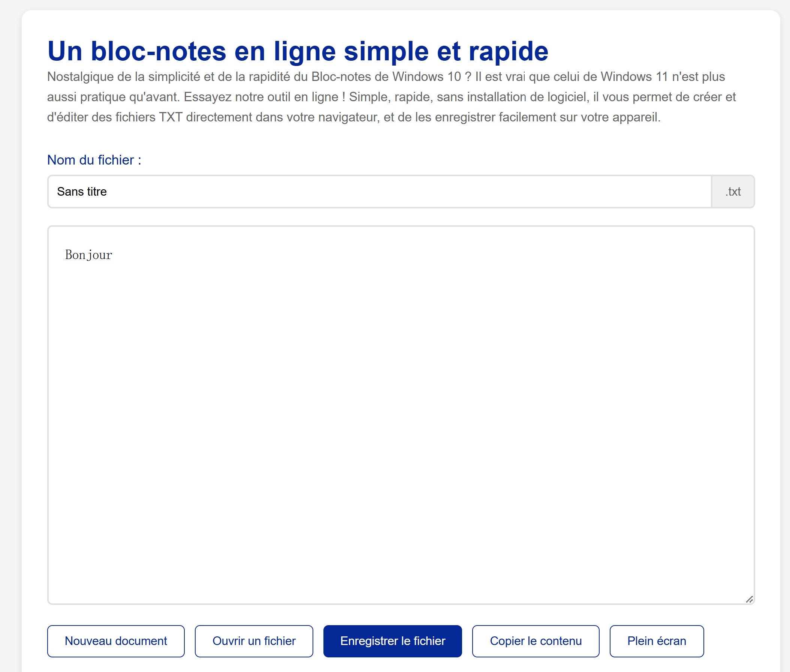Click the Nom du fichier label

[x=94, y=160]
